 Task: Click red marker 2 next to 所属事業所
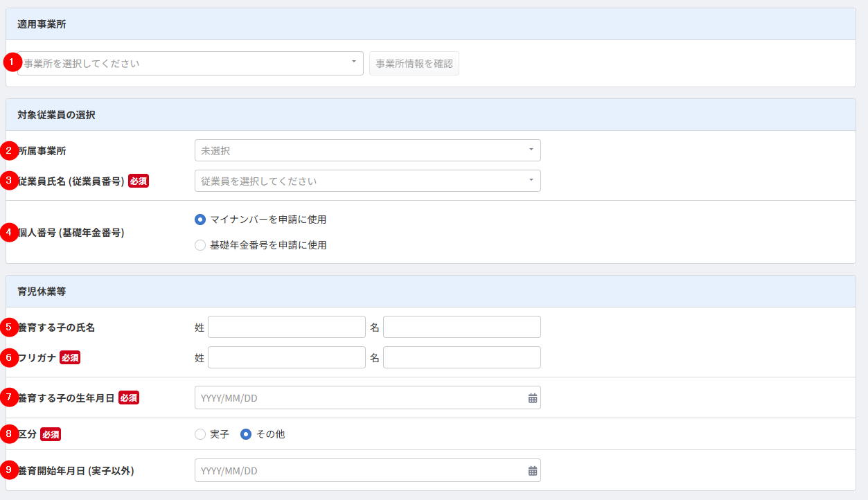10,150
